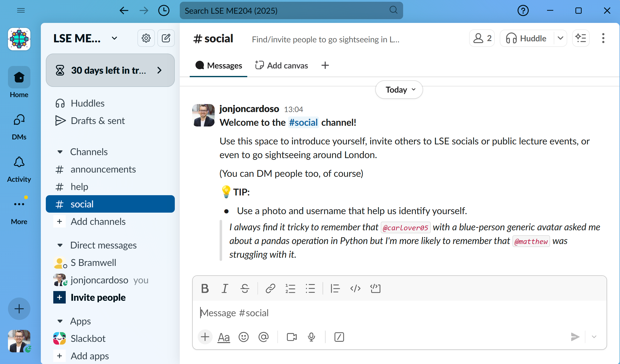The height and width of the screenshot is (364, 620).
Task: Start a Huddle
Action: point(527,38)
